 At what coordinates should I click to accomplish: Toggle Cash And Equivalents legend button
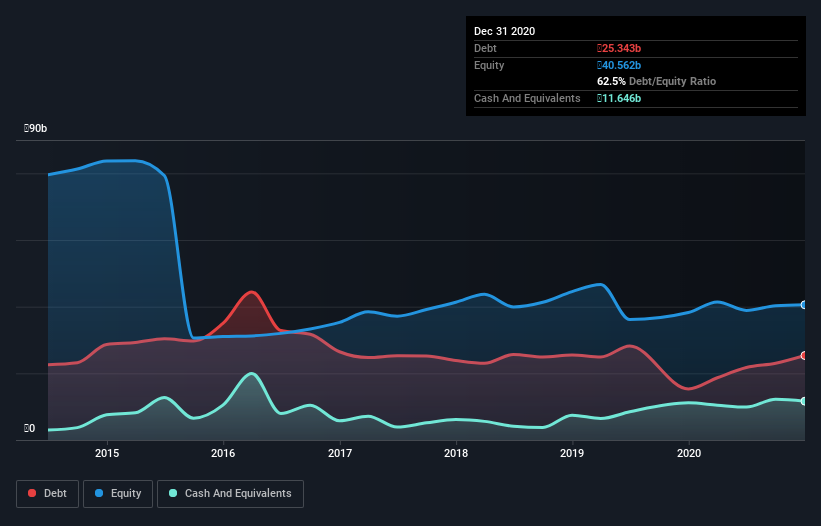[230, 494]
